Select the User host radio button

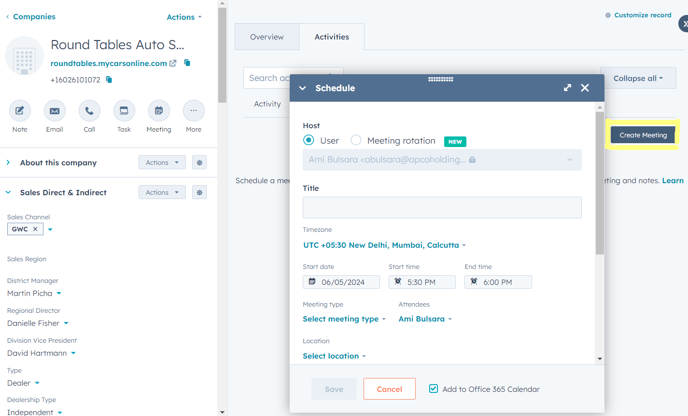308,141
